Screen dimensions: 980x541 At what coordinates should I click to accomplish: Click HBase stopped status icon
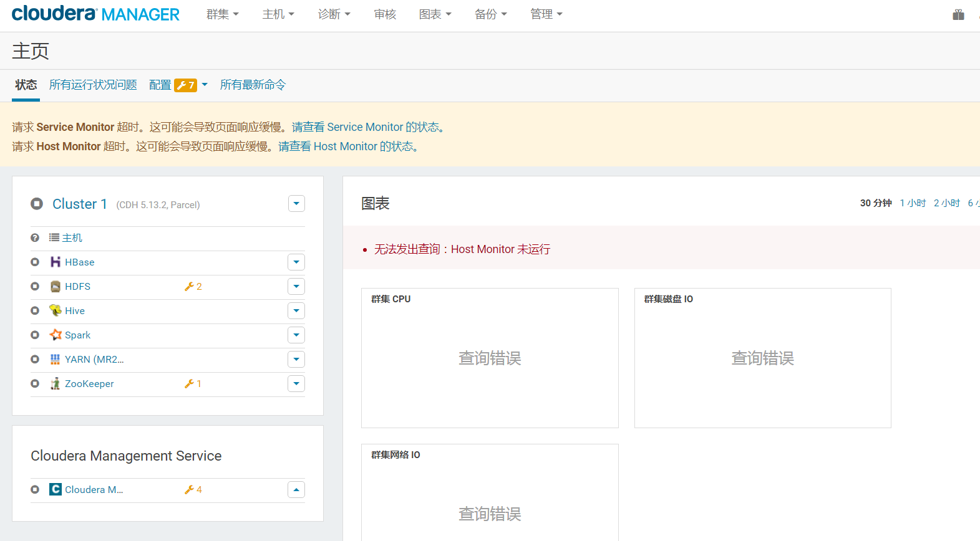point(35,262)
